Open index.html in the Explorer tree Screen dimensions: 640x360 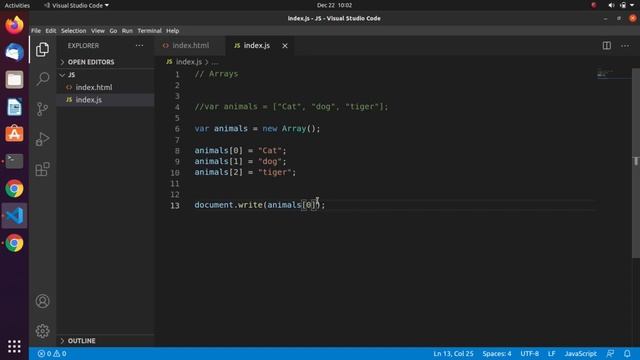(105, 87)
